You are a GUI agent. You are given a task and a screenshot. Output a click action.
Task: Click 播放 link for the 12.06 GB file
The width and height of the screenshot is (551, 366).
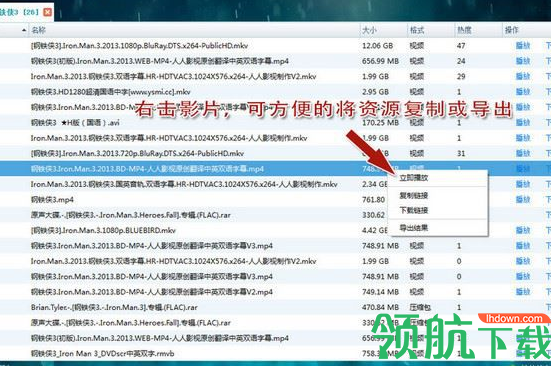pyautogui.click(x=523, y=45)
